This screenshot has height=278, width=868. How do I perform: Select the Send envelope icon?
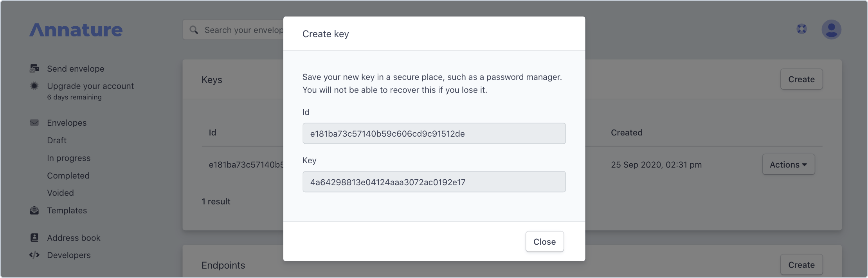point(34,69)
